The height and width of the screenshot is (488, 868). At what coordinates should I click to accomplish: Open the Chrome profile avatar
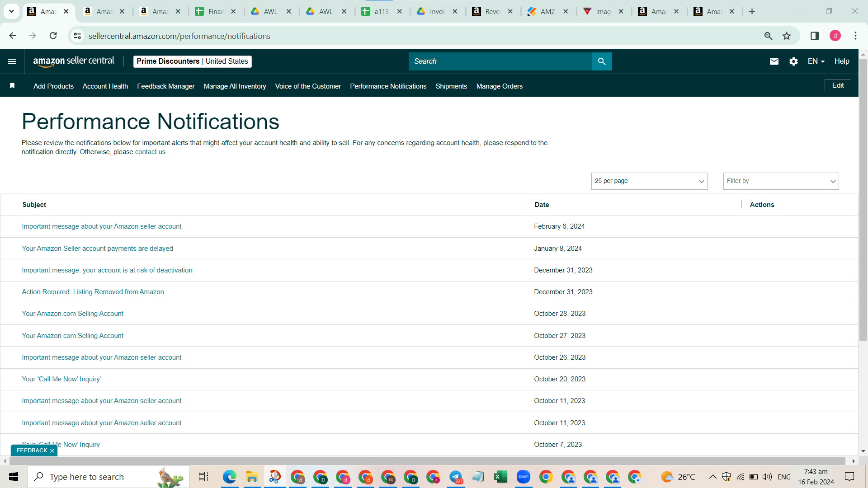pos(835,36)
